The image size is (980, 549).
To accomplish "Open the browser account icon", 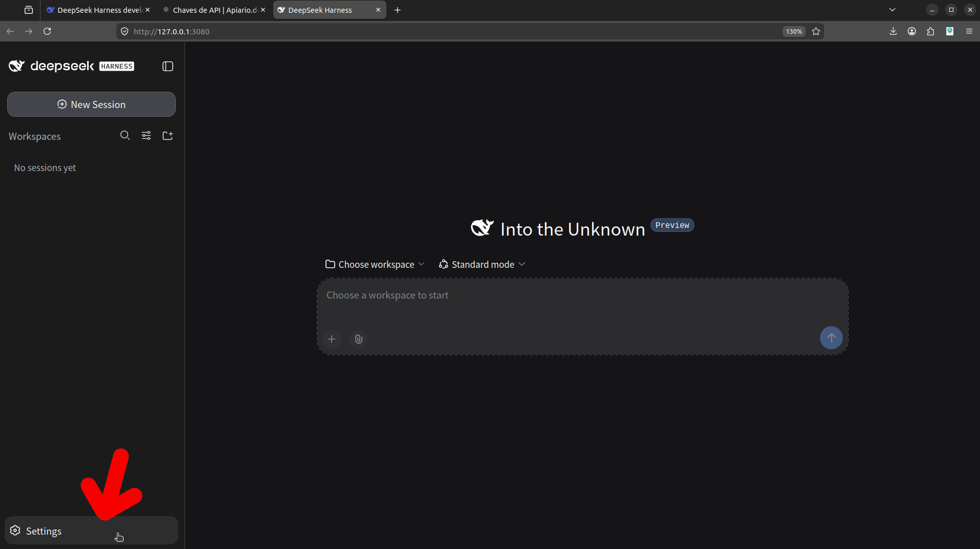I will 912,31.
